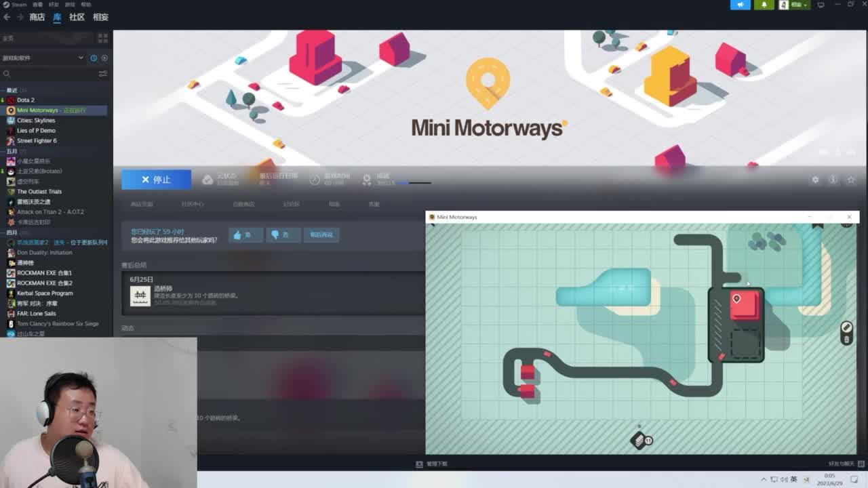Click the in-game trash delete tool
This screenshot has width=868, height=488.
tap(846, 339)
